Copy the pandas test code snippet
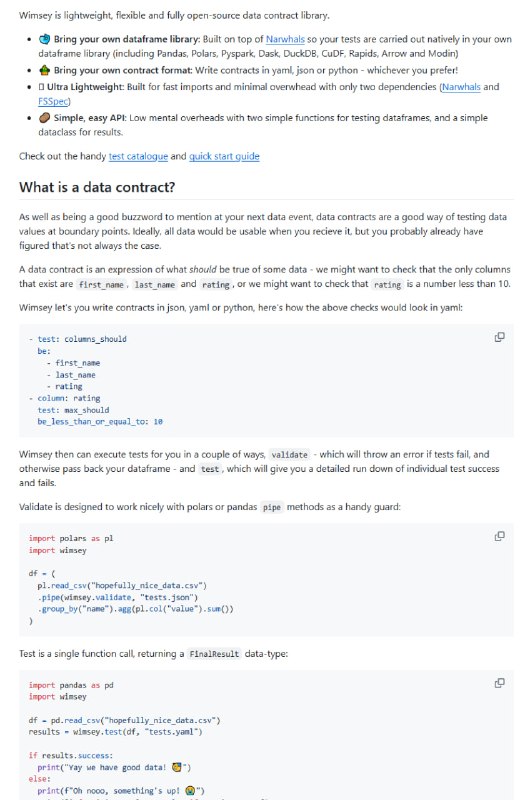The width and height of the screenshot is (530, 800). pyautogui.click(x=499, y=683)
